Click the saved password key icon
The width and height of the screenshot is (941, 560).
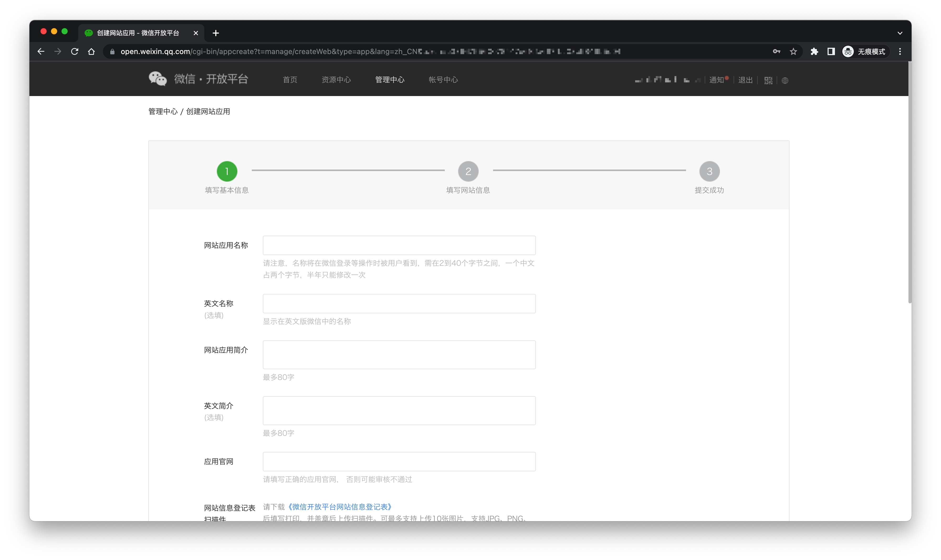tap(776, 52)
